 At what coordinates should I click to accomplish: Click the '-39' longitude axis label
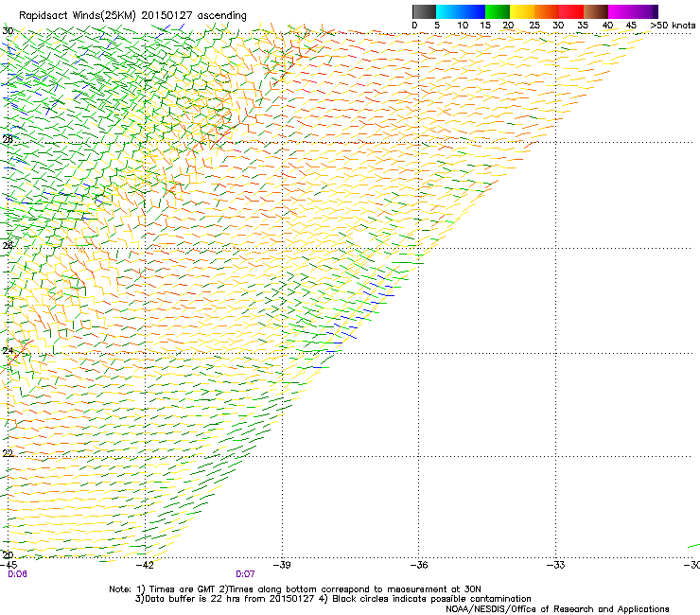282,565
